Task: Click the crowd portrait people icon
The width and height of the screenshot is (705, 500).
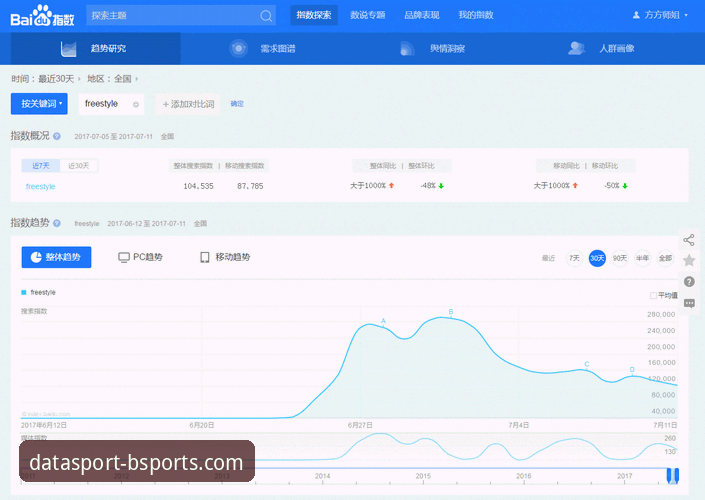Action: 576,48
